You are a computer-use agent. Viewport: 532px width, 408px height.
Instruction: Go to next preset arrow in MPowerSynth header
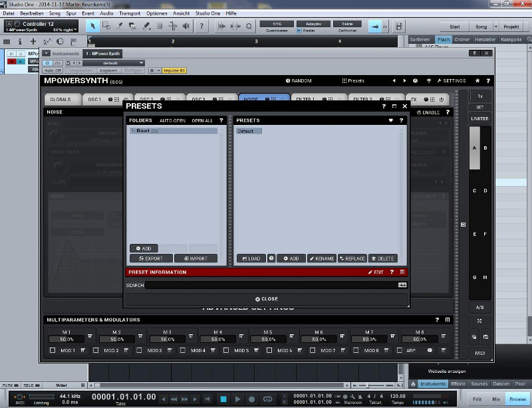coord(404,80)
